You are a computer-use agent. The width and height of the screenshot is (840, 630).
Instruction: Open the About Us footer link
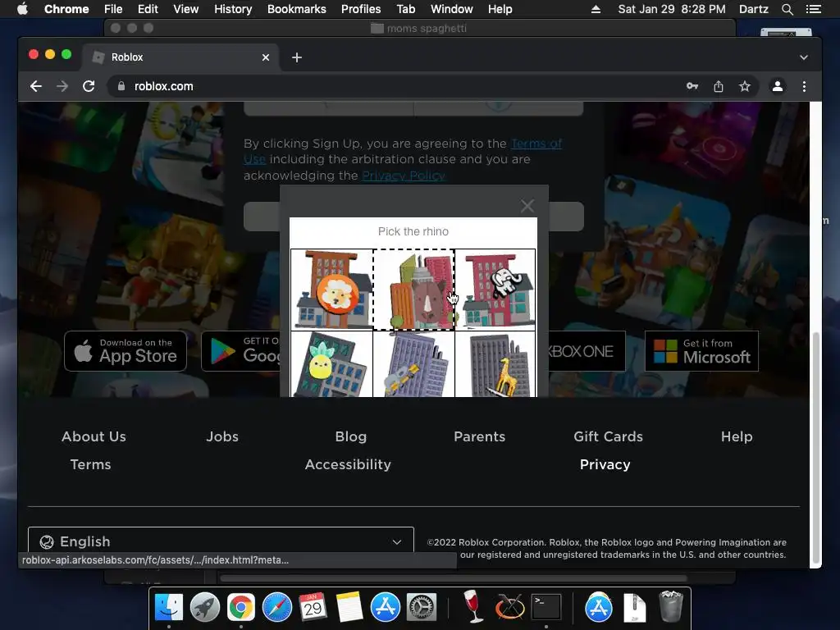(94, 436)
